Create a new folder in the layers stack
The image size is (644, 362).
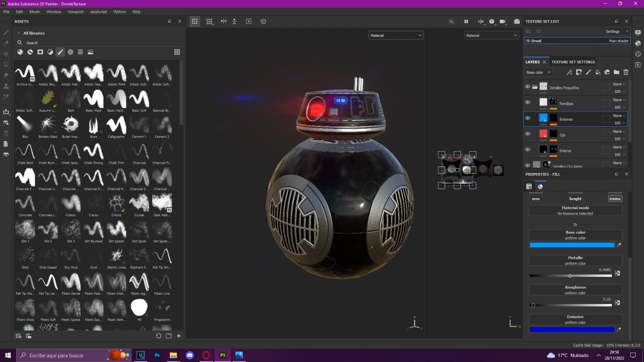point(617,72)
